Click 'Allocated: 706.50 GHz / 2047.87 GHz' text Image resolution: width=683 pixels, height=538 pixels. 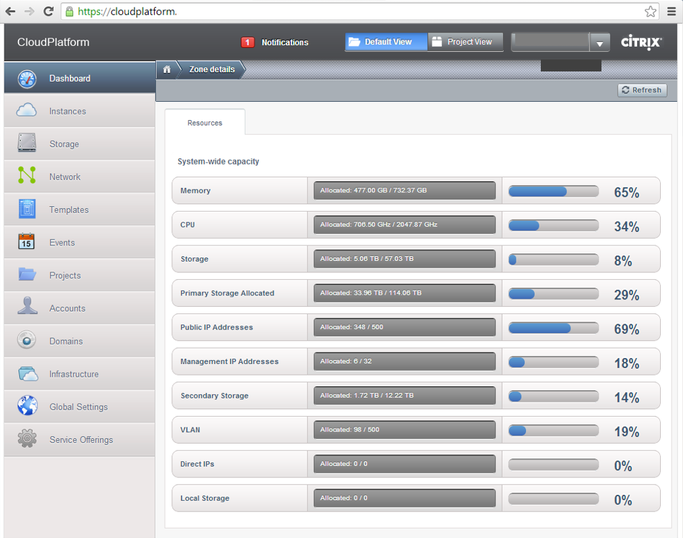pyautogui.click(x=379, y=224)
